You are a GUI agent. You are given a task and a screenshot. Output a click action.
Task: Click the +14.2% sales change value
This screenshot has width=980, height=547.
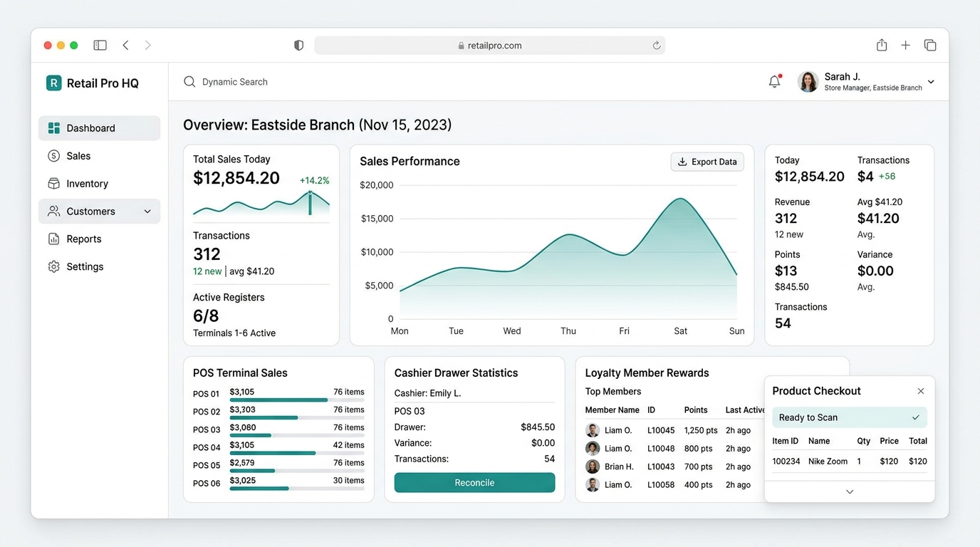(x=314, y=181)
